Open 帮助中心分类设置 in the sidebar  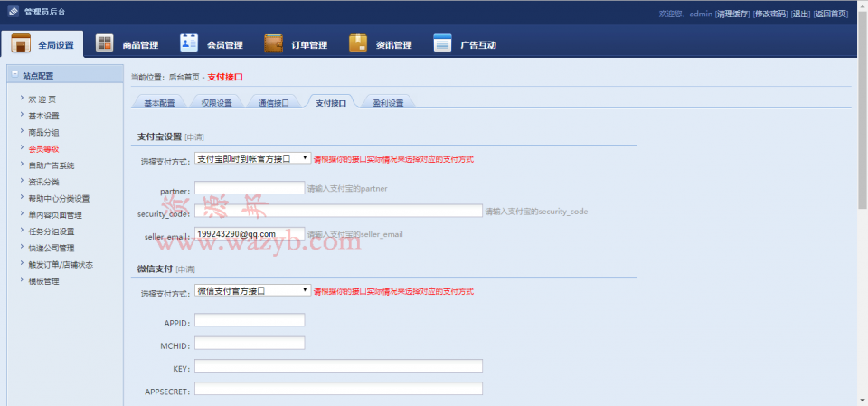pyautogui.click(x=60, y=199)
